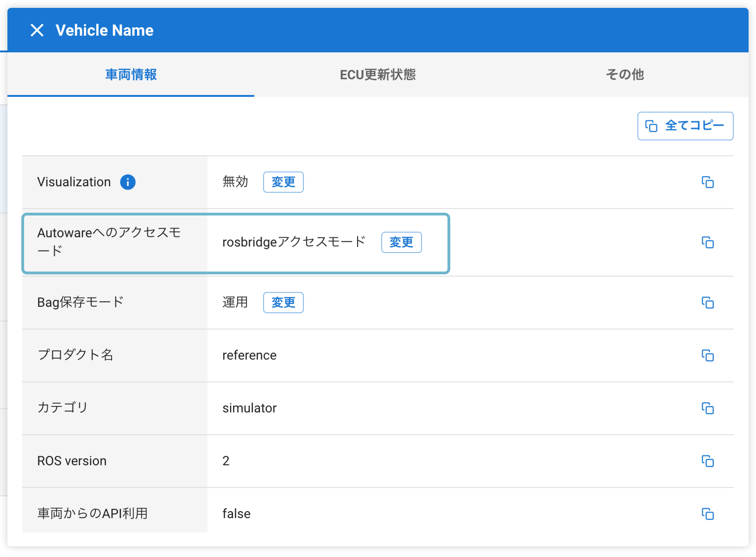Copy the ROS version value
The image size is (756, 557).
(707, 461)
